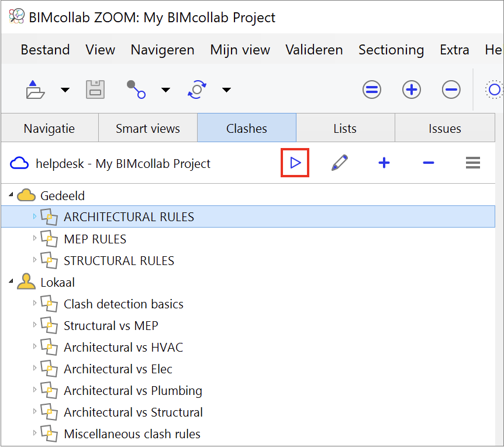Click the pencil edit icon
The image size is (504, 447).
click(x=340, y=163)
